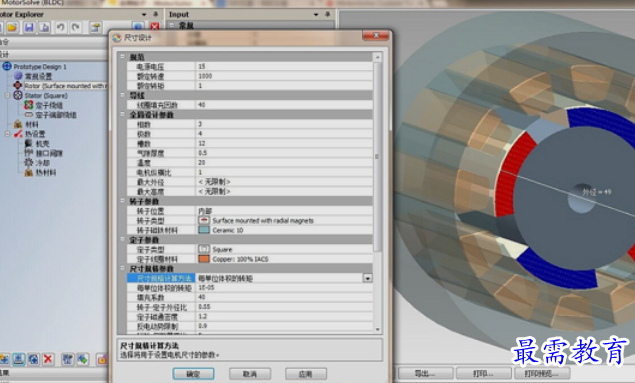Click the Square stator type icon
Viewport: 635px width, 383px height.
coord(204,249)
